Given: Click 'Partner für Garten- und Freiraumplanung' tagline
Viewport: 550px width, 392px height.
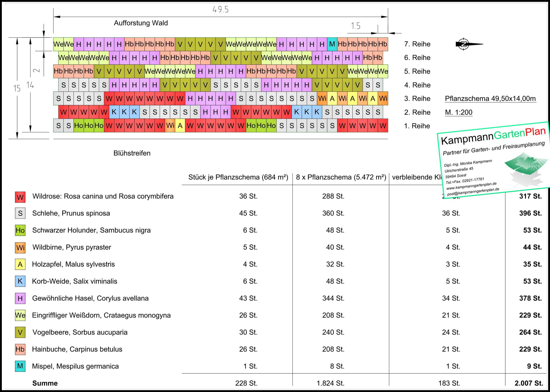Looking at the screenshot, I should click(x=494, y=149).
